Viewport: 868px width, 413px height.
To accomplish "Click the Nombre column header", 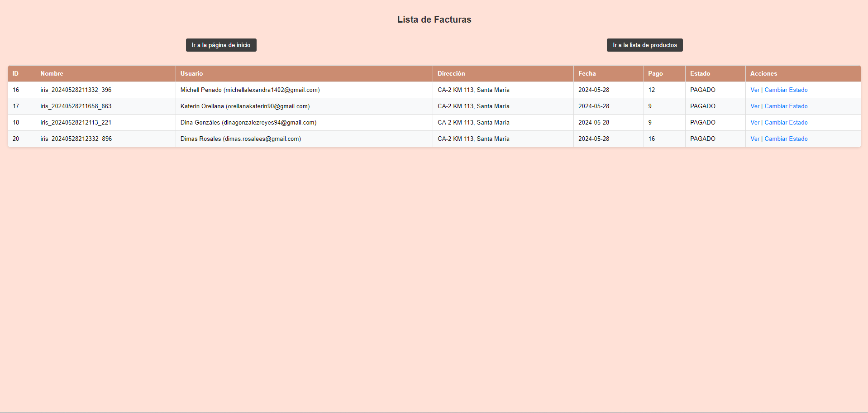I will coord(52,73).
